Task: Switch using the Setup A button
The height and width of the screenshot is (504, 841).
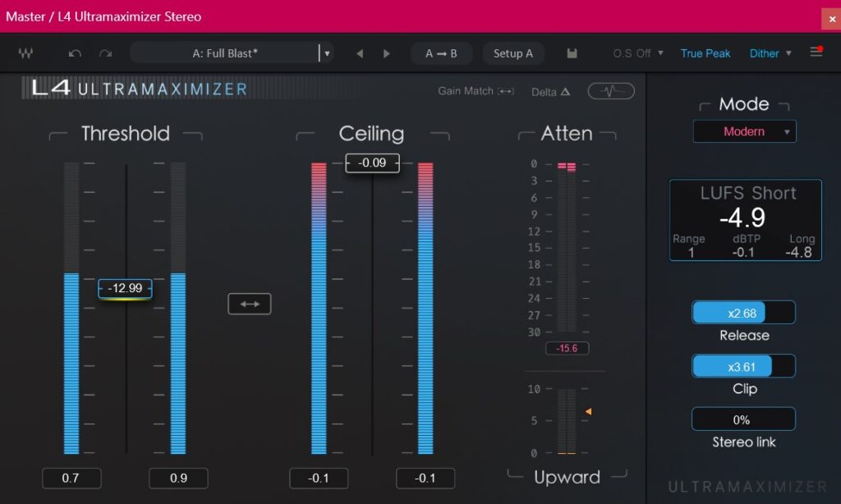Action: [513, 53]
